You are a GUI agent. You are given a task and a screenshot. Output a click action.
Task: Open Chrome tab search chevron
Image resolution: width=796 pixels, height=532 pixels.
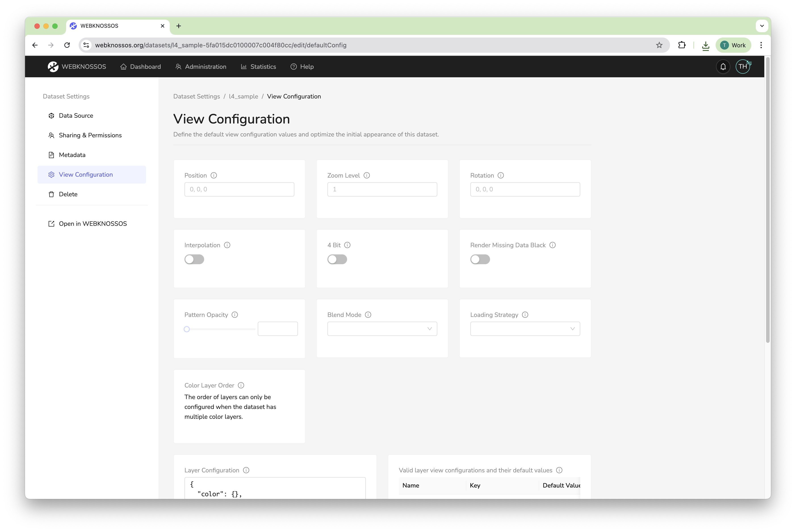(x=762, y=26)
